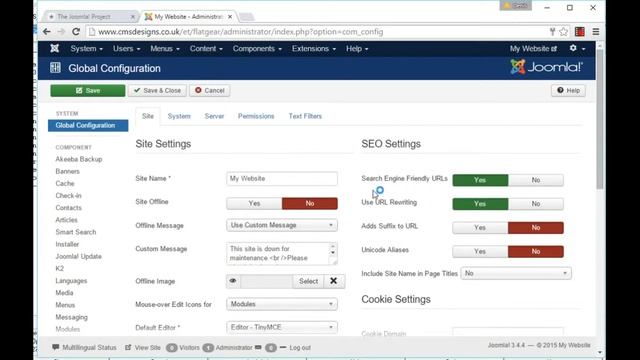Set Search Engine Friendly URLs to No
The height and width of the screenshot is (360, 640).
point(536,180)
